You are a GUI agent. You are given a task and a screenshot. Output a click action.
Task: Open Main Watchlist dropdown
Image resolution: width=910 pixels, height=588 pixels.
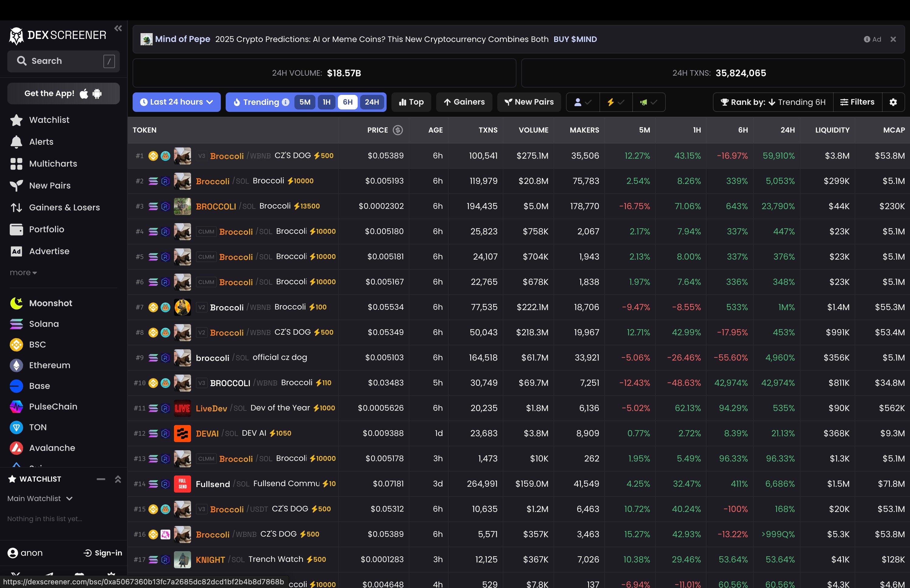(40, 499)
